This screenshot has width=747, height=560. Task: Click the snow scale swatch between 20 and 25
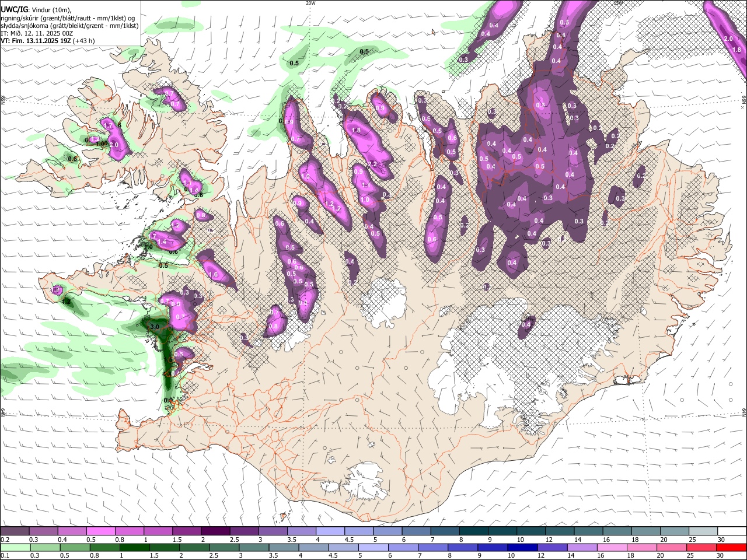tap(674, 531)
